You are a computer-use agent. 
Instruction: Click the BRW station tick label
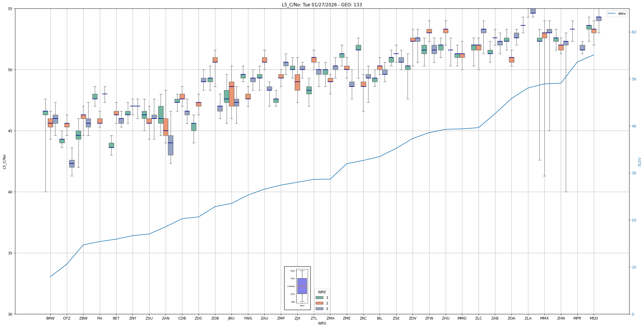click(50, 318)
